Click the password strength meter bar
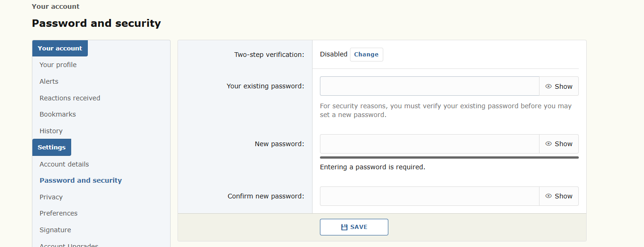The image size is (644, 247). click(449, 157)
